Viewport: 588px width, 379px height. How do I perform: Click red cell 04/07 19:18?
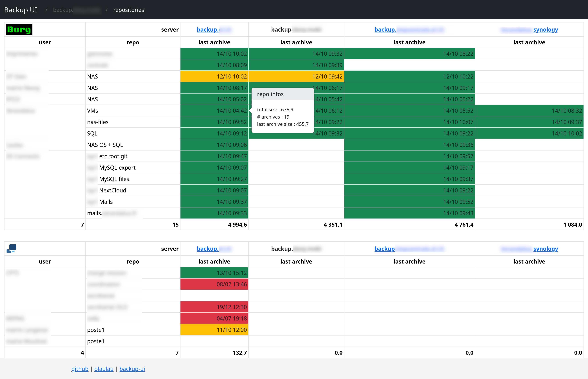[214, 318]
